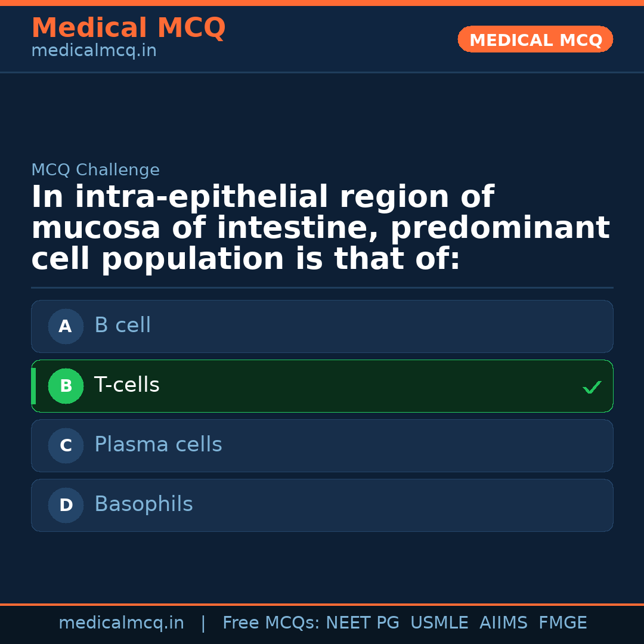Screen dimensions: 644x644
Task: Open the medicalmcq.in link in footer
Action: [121, 623]
